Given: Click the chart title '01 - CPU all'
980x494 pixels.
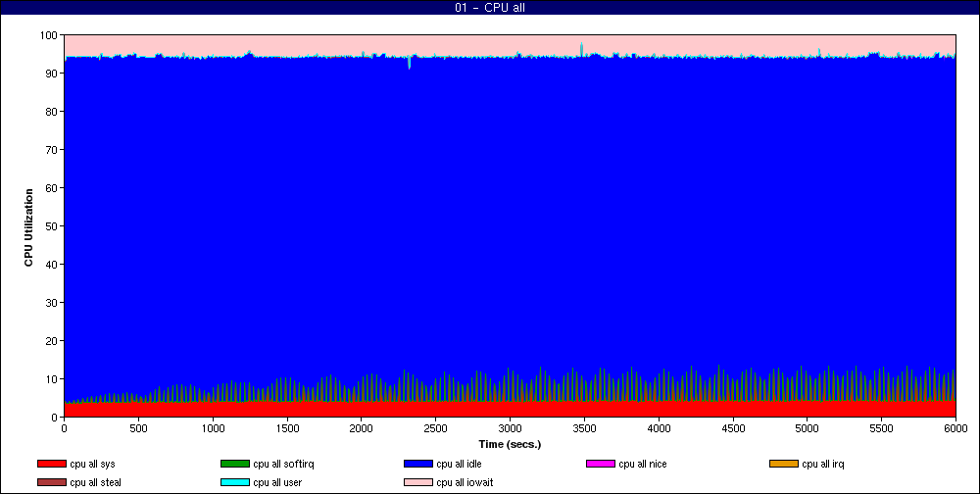Looking at the screenshot, I should [490, 8].
